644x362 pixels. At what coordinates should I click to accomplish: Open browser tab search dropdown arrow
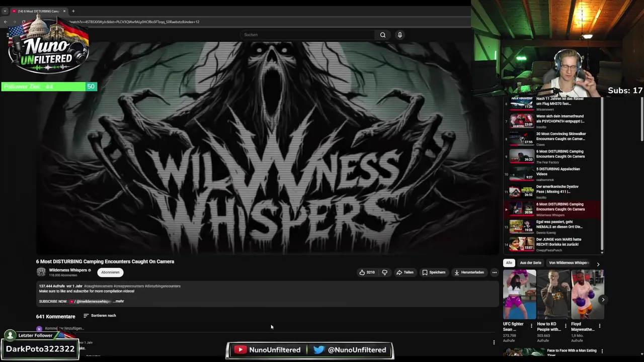pos(5,11)
